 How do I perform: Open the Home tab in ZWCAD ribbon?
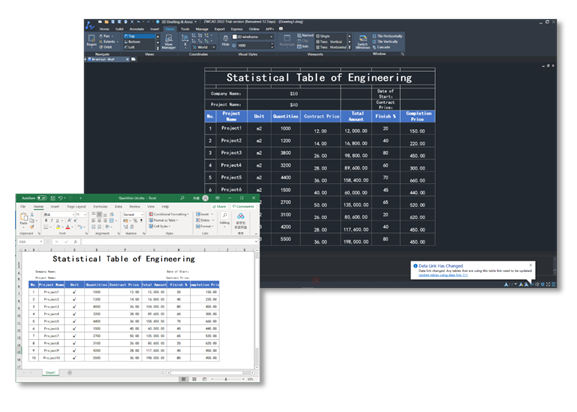104,29
